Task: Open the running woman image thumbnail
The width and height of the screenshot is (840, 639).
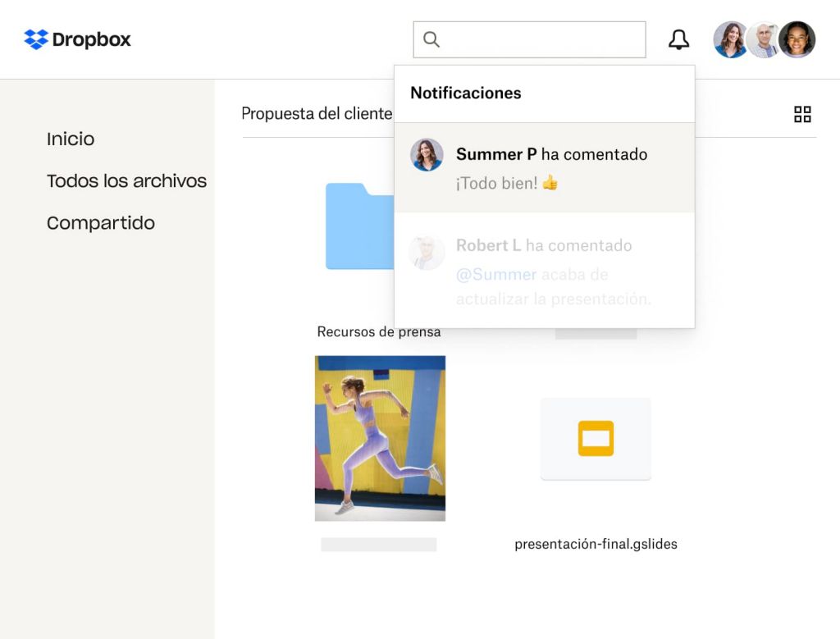Action: click(x=379, y=438)
